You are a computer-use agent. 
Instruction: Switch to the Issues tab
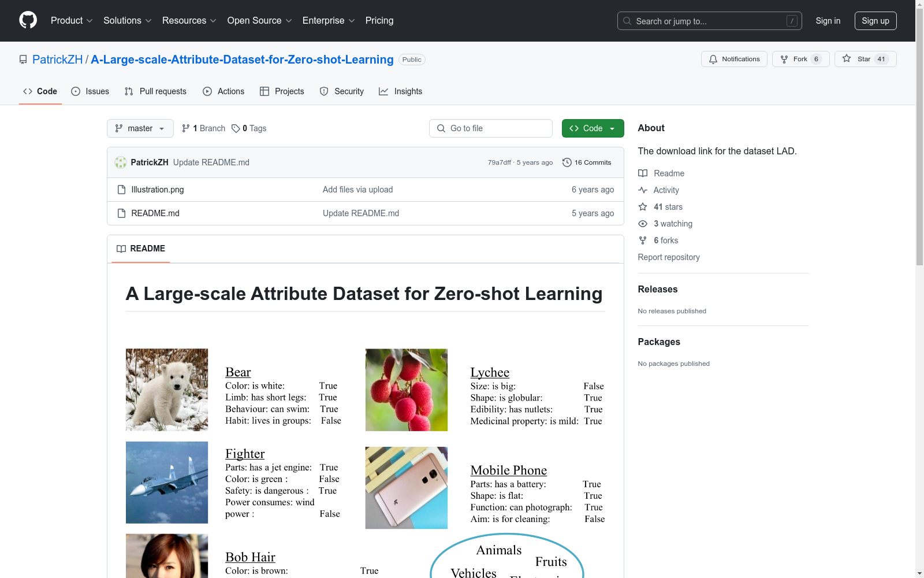click(x=90, y=91)
